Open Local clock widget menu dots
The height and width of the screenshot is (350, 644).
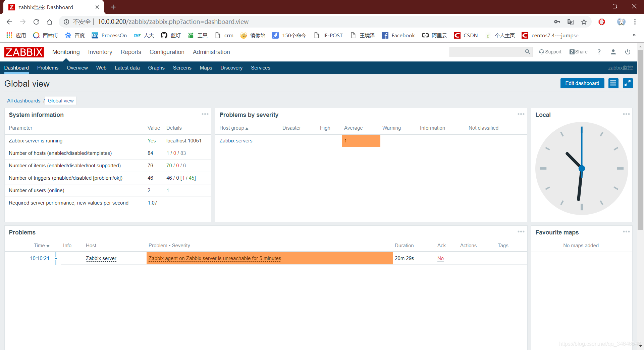[x=626, y=114]
